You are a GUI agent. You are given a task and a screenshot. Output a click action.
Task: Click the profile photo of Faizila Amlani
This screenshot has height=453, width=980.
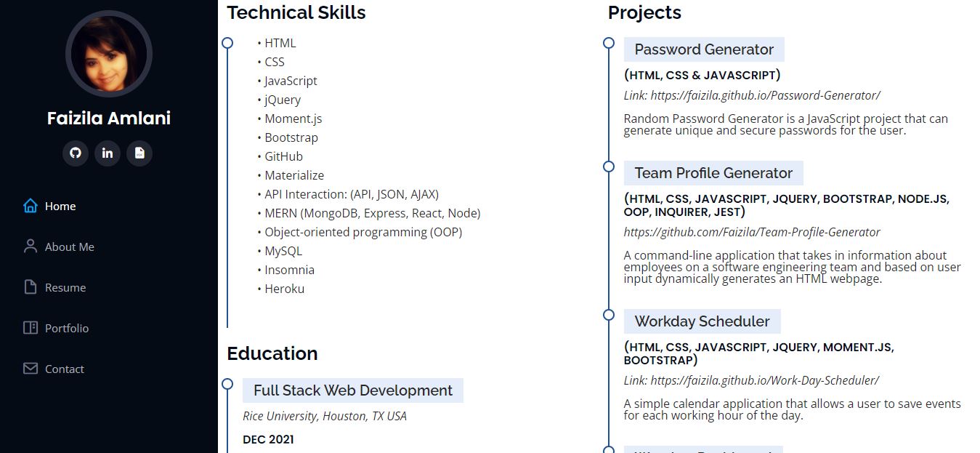108,53
